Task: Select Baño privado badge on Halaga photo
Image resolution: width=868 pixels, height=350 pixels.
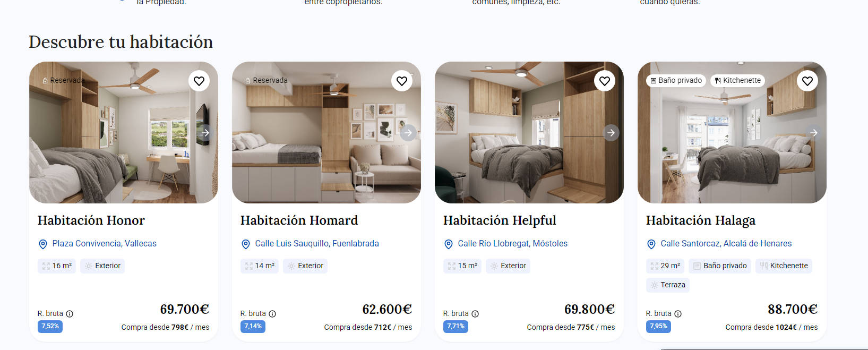Action: [676, 80]
